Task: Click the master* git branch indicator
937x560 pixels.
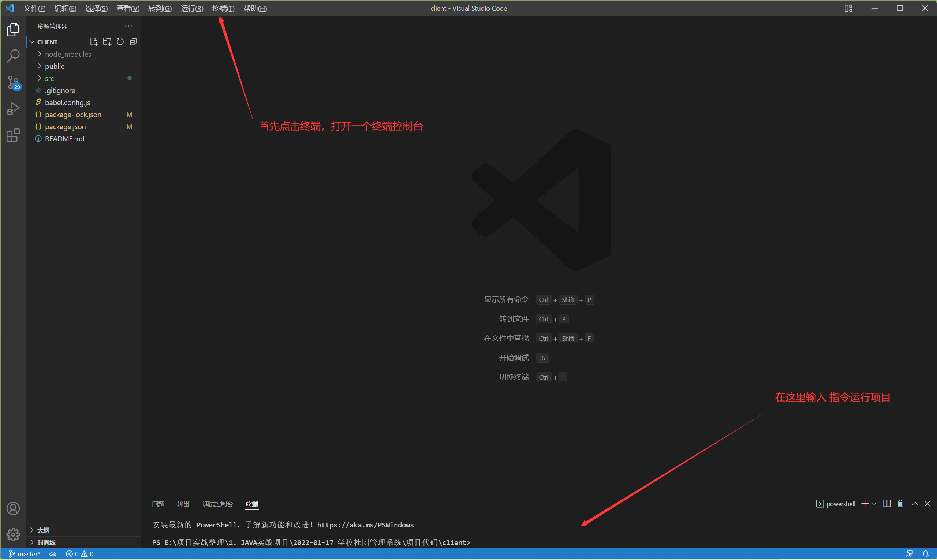Action: tap(25, 554)
